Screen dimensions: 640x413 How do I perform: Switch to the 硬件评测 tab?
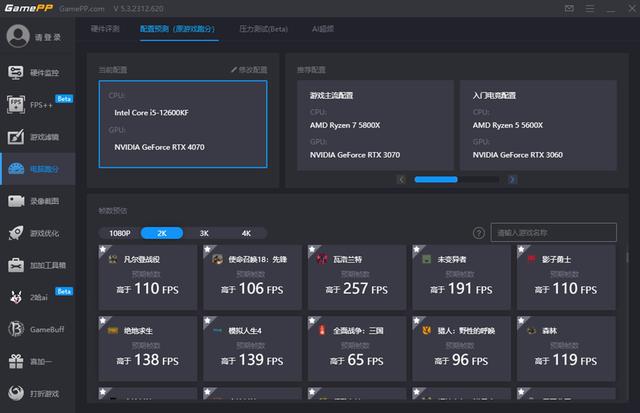click(x=105, y=29)
